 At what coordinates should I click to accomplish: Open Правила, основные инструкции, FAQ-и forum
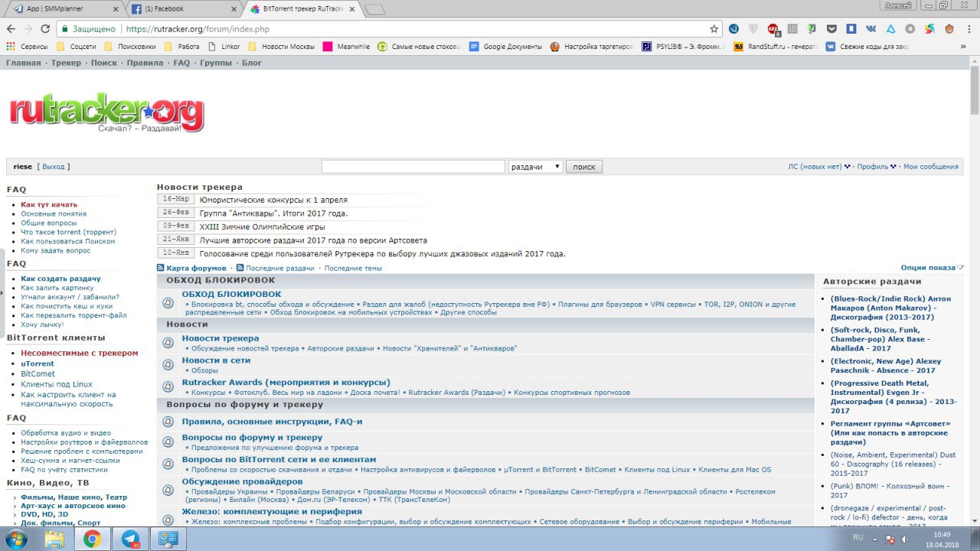click(x=272, y=422)
